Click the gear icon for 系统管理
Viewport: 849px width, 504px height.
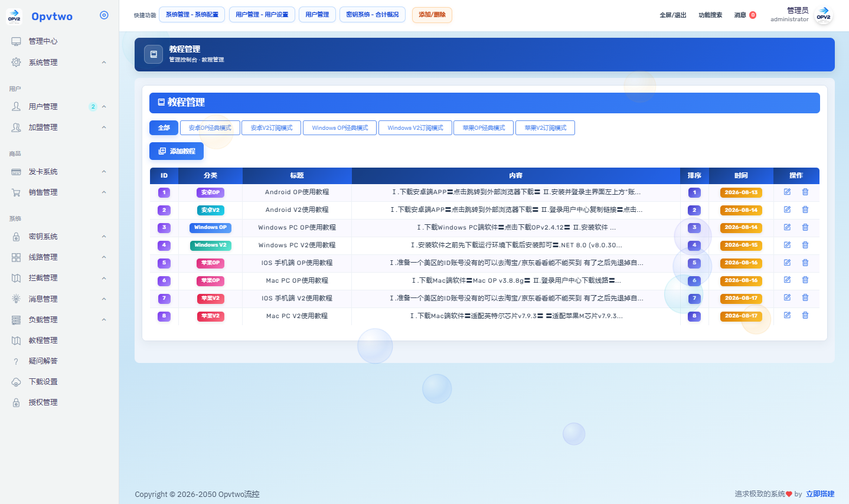[16, 62]
